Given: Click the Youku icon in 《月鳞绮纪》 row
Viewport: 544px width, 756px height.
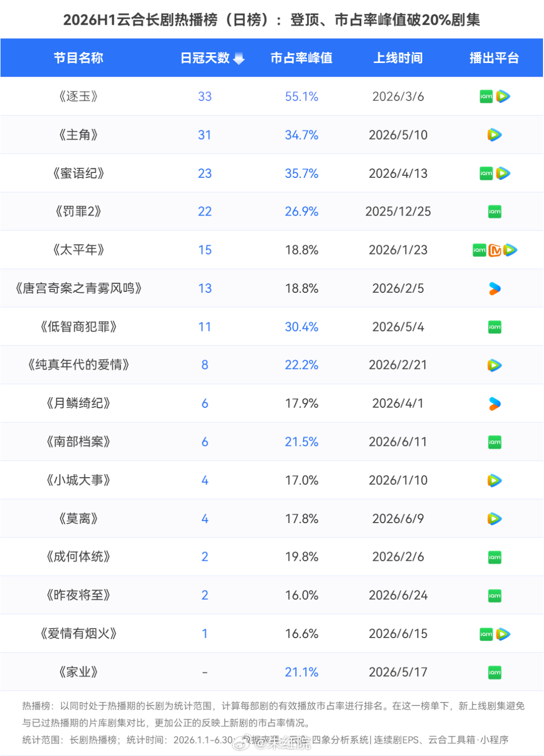Looking at the screenshot, I should click(x=495, y=404).
